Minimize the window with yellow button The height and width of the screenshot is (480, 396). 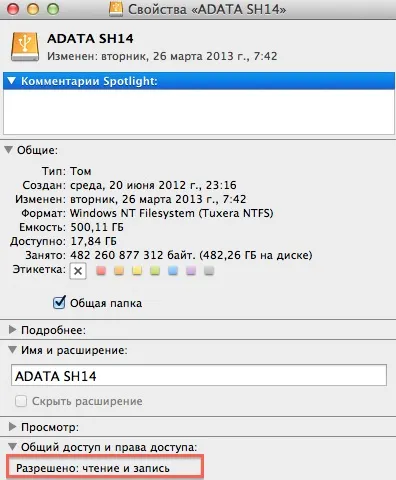tap(33, 9)
